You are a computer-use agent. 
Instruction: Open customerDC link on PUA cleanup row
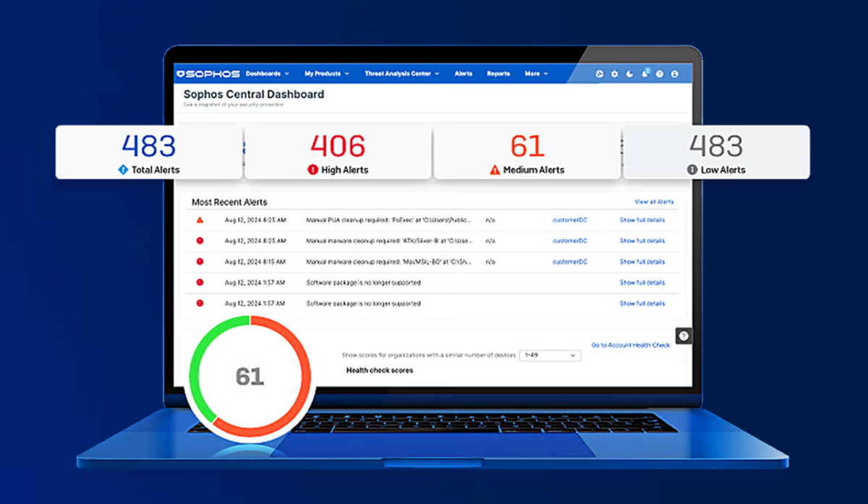tap(570, 220)
